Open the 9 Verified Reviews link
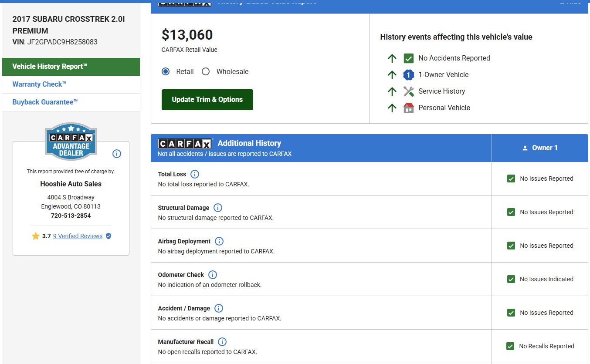The height and width of the screenshot is (364, 590). click(78, 236)
